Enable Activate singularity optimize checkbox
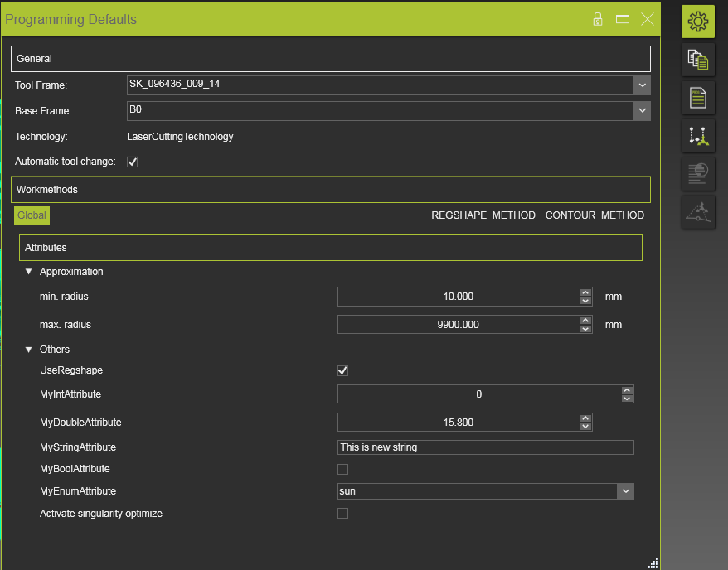The width and height of the screenshot is (728, 570). tap(342, 514)
